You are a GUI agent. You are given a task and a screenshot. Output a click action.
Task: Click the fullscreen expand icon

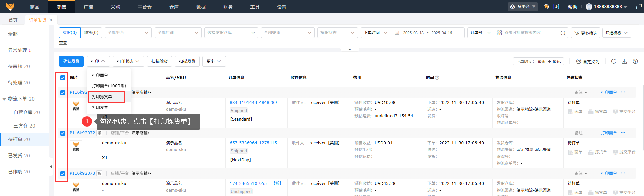(639, 7)
